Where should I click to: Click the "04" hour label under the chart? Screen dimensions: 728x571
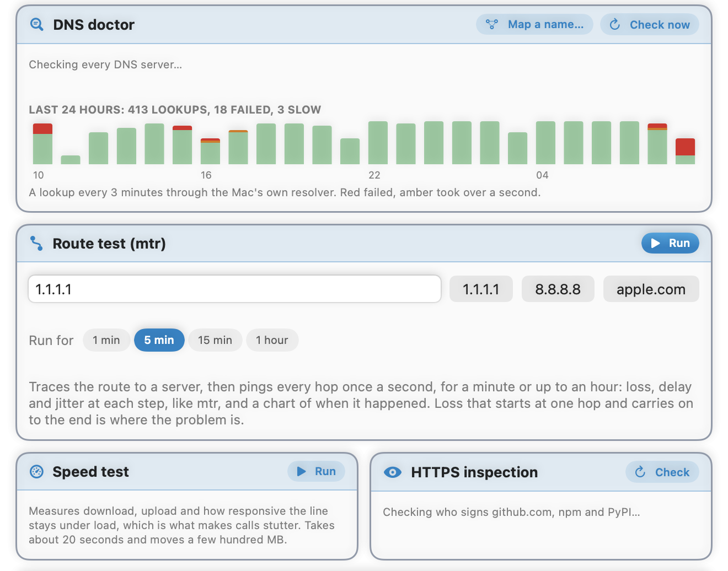tap(542, 175)
